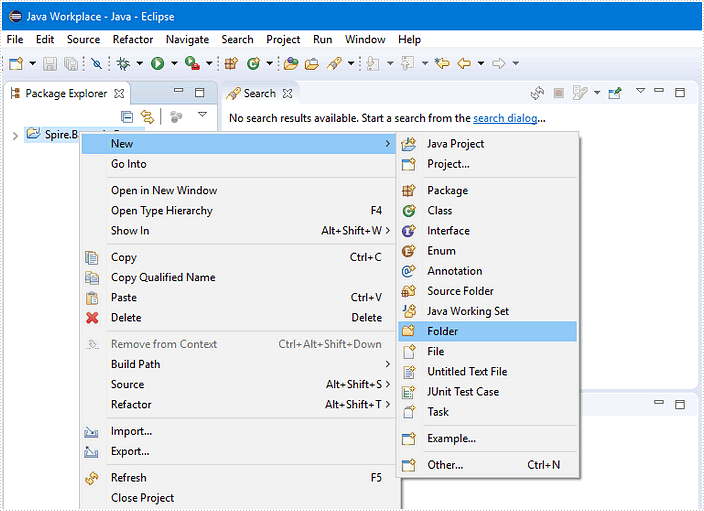Click Copy Qualified Name in context menu
Screen dimensions: 704x511
[238, 278]
